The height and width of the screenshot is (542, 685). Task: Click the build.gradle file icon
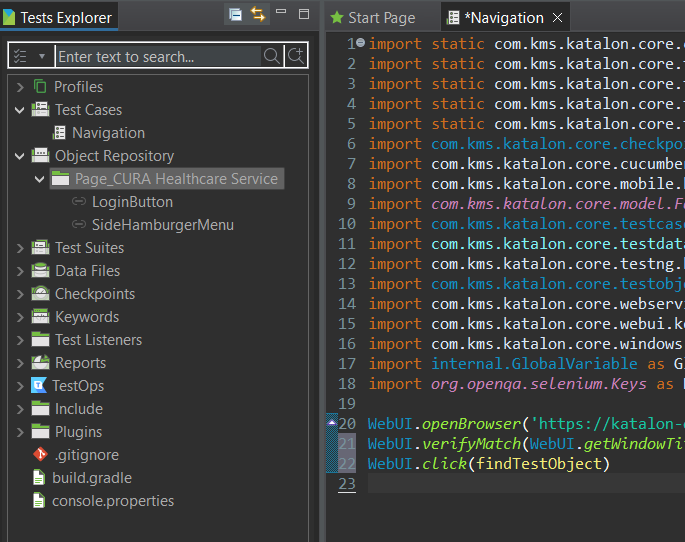point(39,477)
